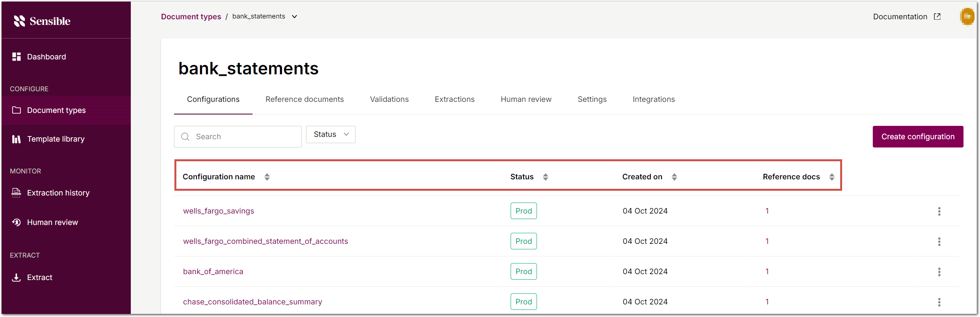Click Prod badge for chase_consolidated_balance_summary
The width and height of the screenshot is (980, 317).
tap(524, 302)
